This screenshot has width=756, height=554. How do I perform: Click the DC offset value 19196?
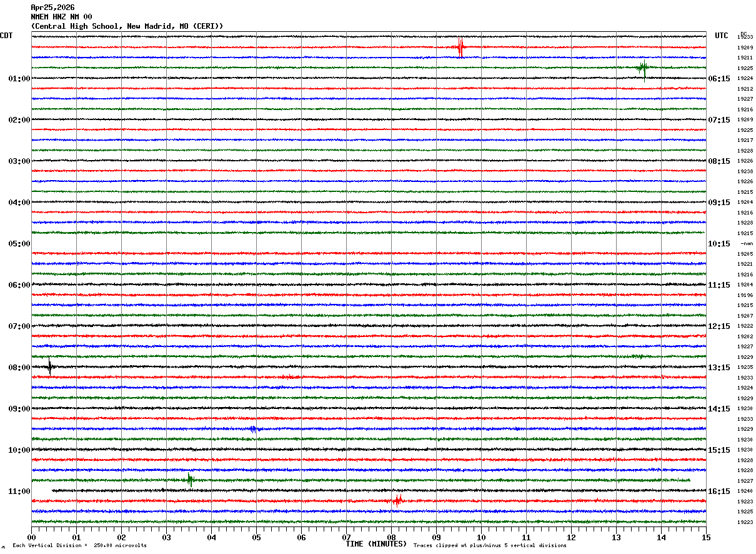[745, 295]
